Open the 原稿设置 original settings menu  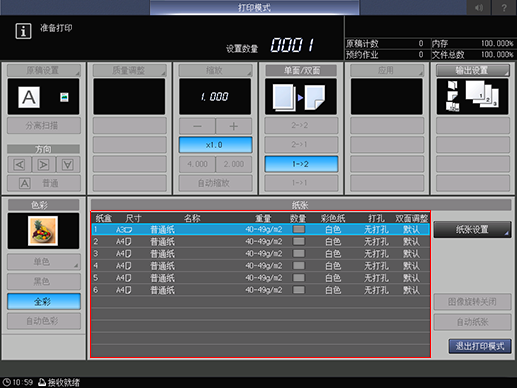44,70
